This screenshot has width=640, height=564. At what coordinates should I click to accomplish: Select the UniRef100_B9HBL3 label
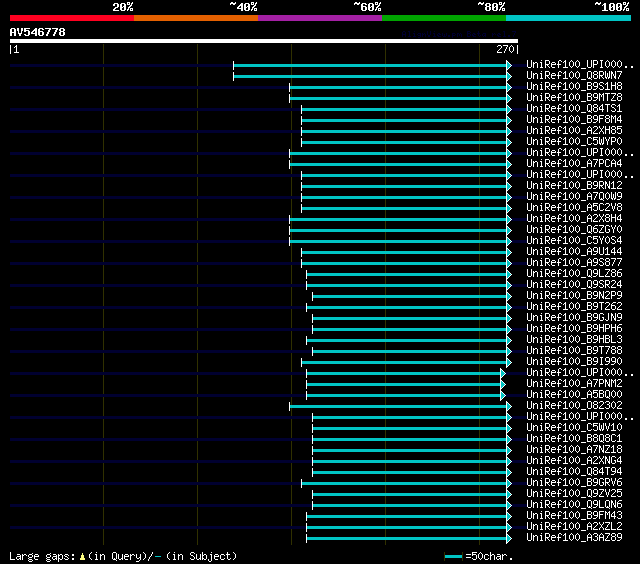click(x=574, y=340)
